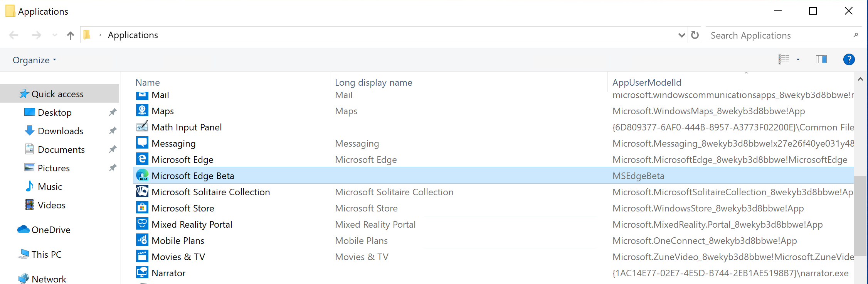
Task: Click the Mail app icon
Action: [x=142, y=95]
